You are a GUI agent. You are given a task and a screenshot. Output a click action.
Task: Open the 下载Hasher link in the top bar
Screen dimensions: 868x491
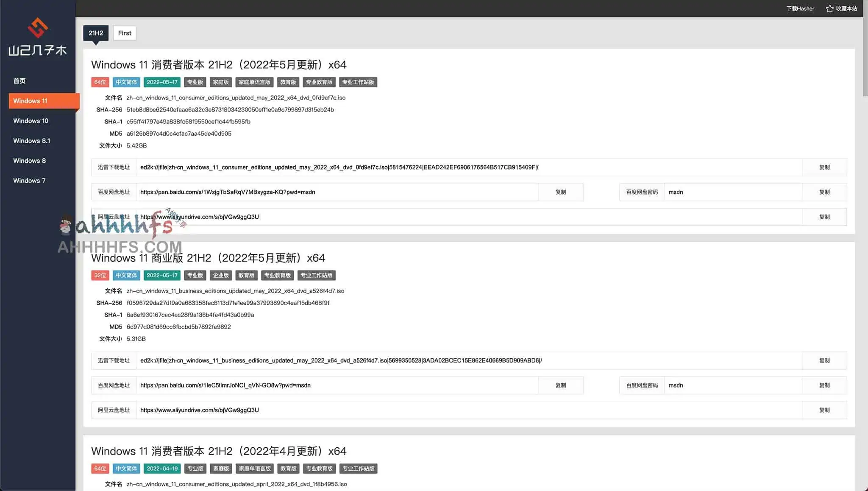[800, 8]
